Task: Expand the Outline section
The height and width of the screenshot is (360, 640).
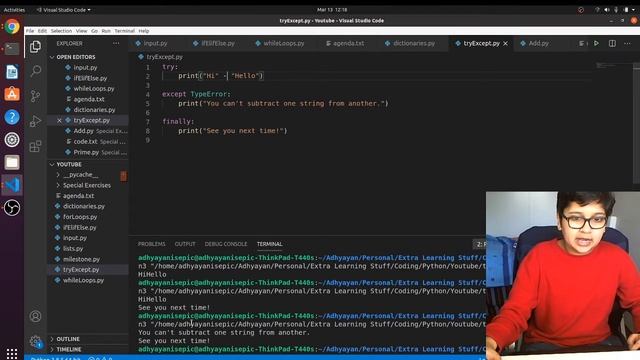Action: coord(68,339)
